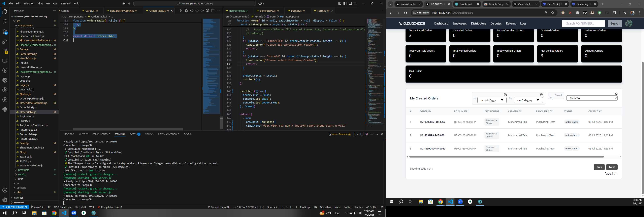Maximize the terminal panel with up chevron
The height and width of the screenshot is (217, 644).
tap(377, 134)
